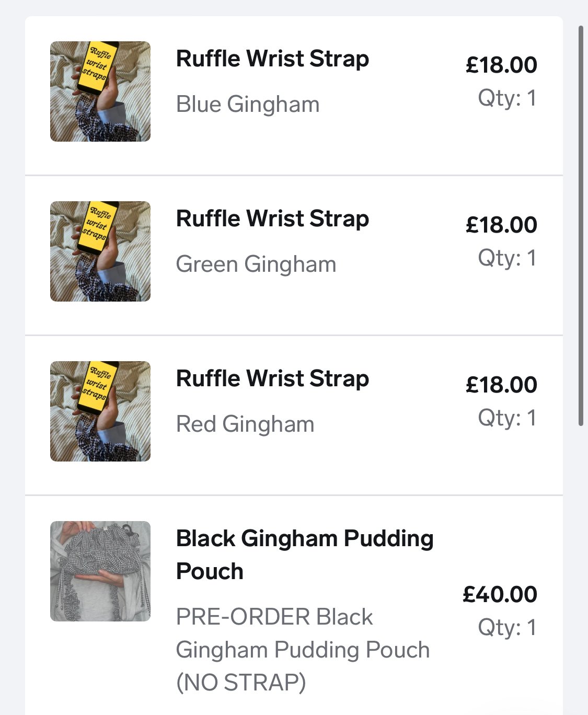Select the Blue Gingham variant text

[x=248, y=104]
